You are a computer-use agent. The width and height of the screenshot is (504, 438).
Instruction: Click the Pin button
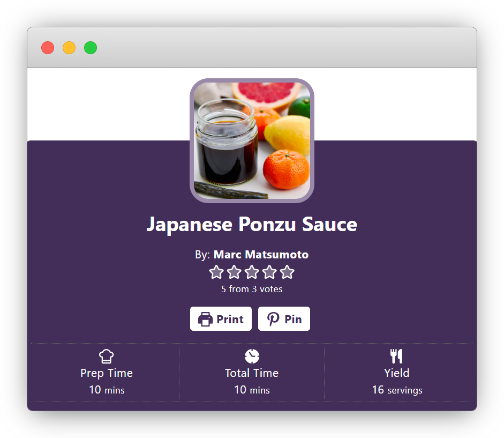tap(284, 318)
